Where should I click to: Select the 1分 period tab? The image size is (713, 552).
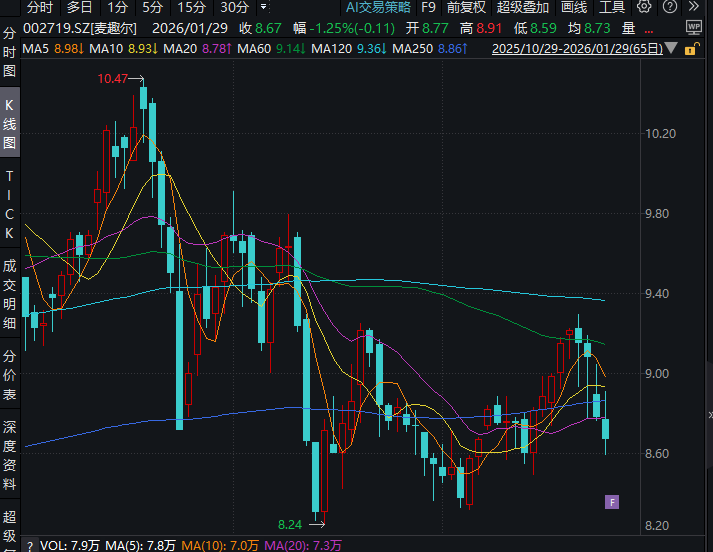point(117,7)
